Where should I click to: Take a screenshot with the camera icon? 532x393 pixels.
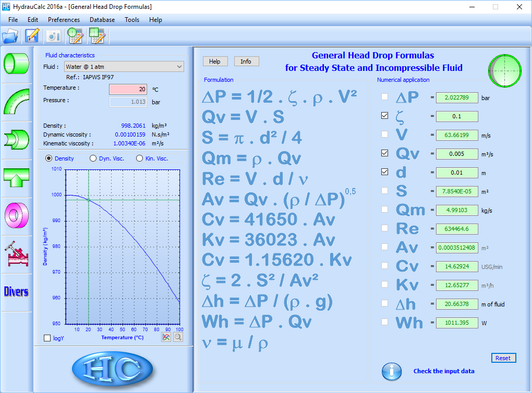click(x=53, y=36)
